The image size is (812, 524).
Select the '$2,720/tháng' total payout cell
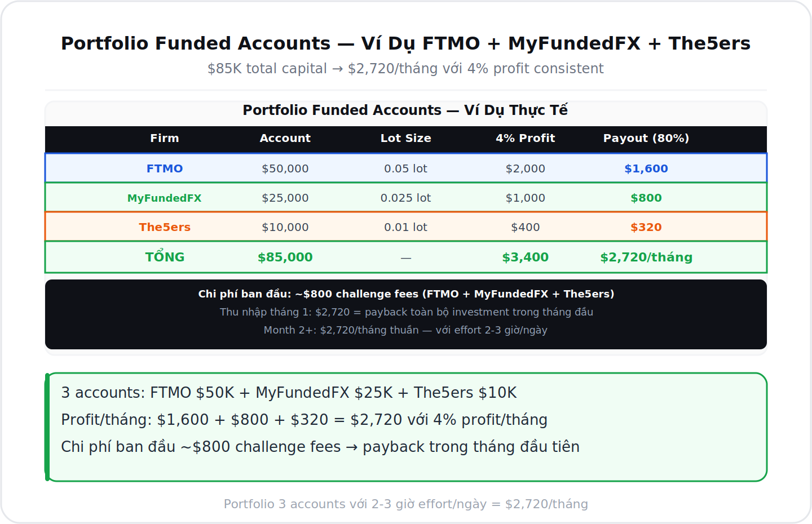(646, 257)
